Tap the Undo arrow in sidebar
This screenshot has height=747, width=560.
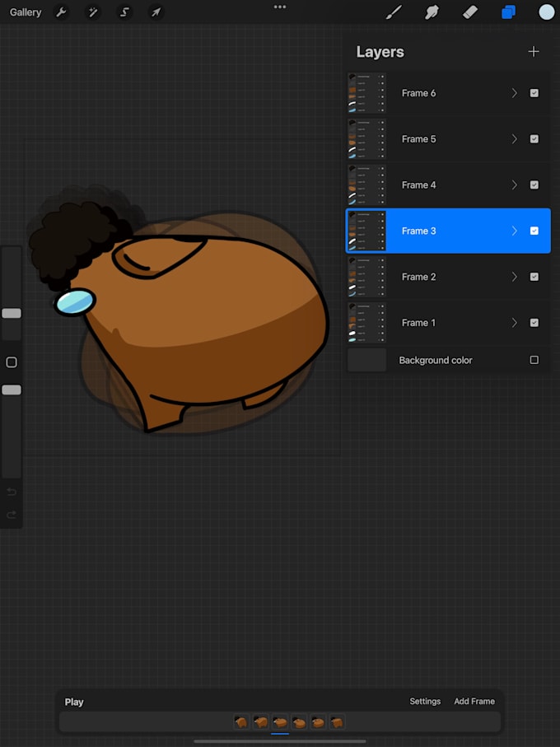coord(12,491)
